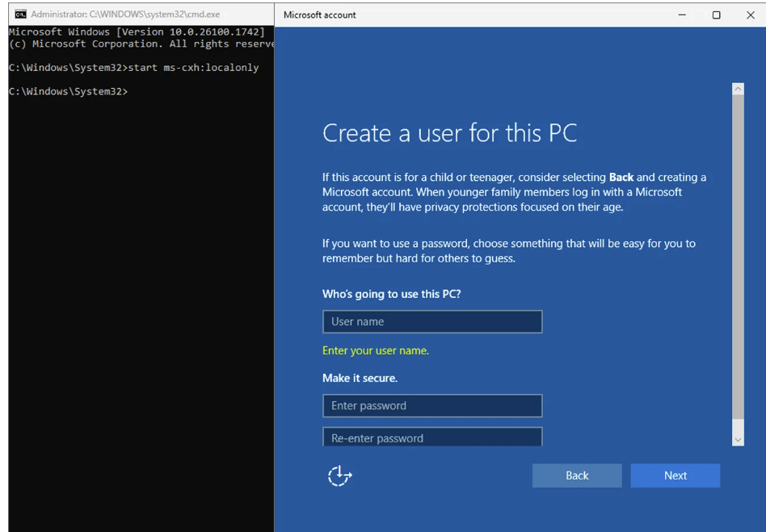Click the 'Create a user for this PC' heading

pyautogui.click(x=449, y=132)
